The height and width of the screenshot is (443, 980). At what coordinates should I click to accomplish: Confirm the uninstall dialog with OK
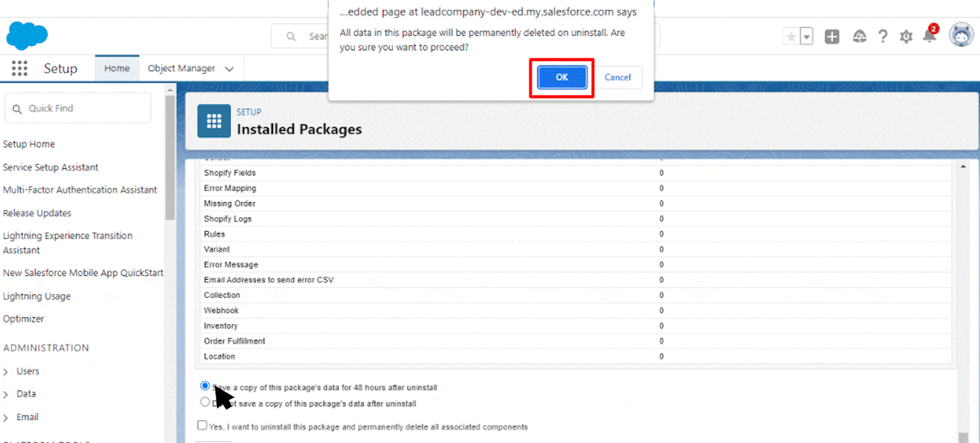click(x=562, y=78)
